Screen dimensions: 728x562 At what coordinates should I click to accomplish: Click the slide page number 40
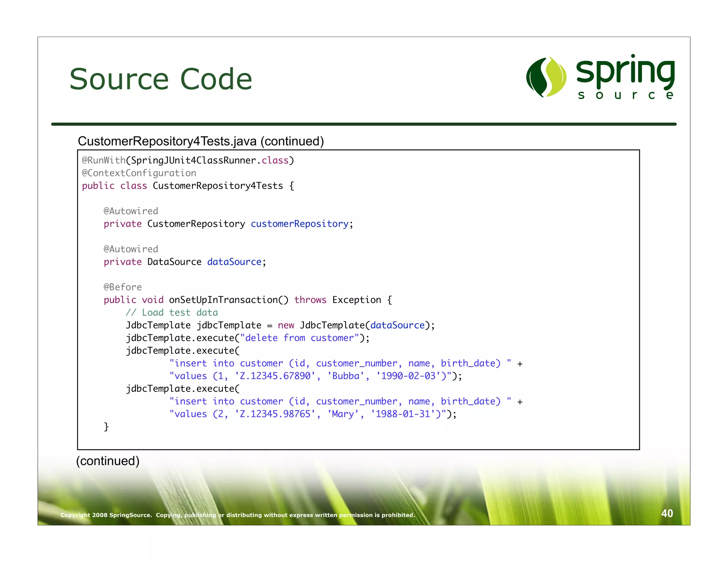[x=667, y=513]
